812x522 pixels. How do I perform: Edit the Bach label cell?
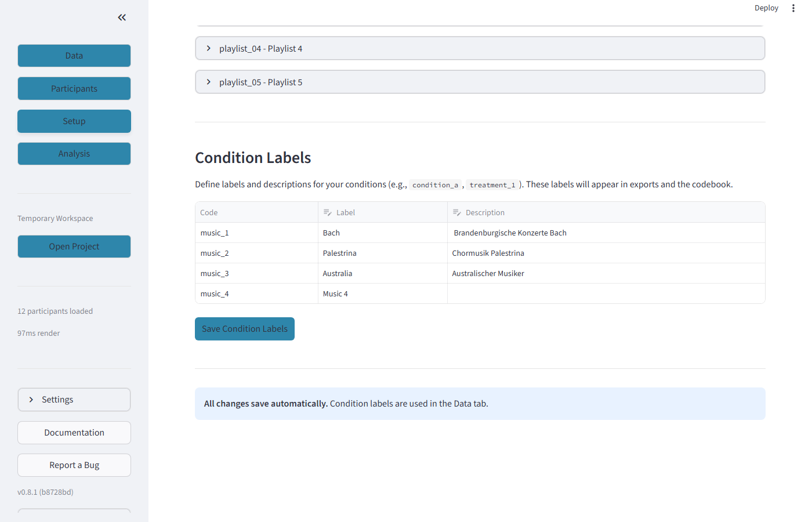[x=383, y=233]
